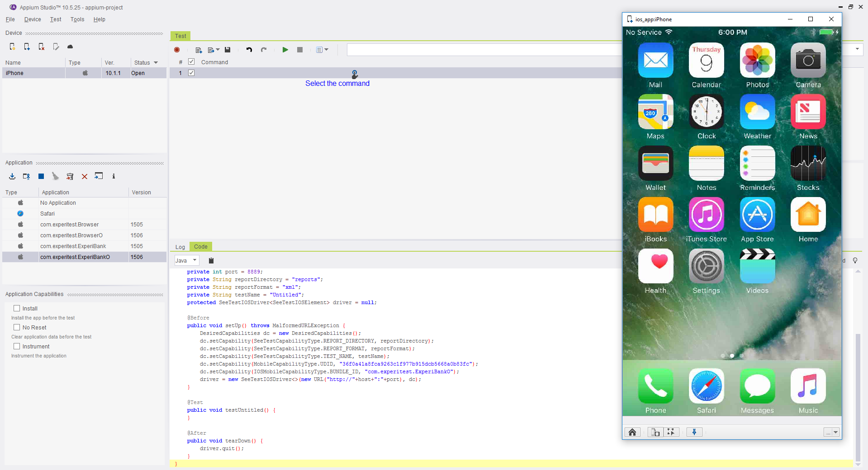
Task: Click the undo arrow in Test toolbar
Action: (x=249, y=50)
